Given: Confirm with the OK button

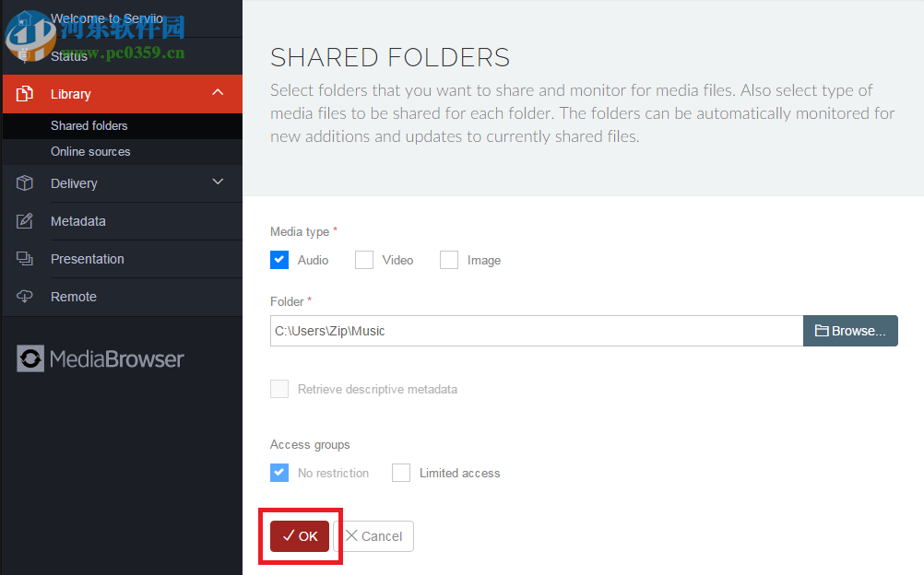Looking at the screenshot, I should click(x=300, y=536).
